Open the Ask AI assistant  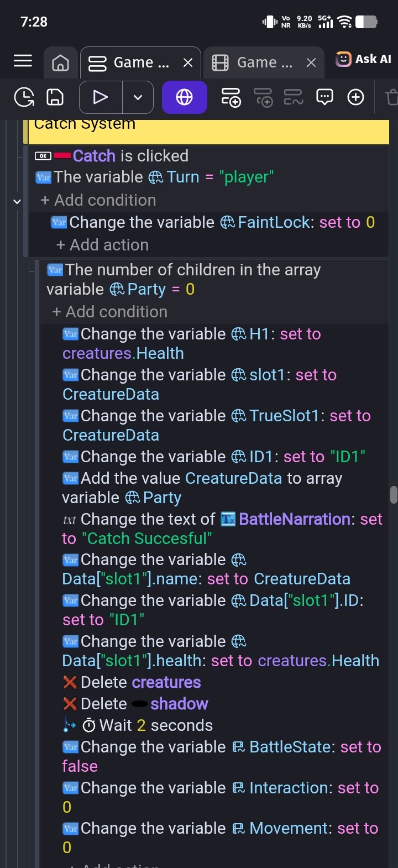pos(363,59)
